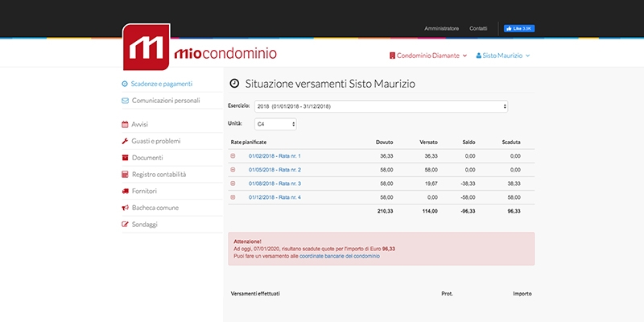Click the Situazione versamenti Sisto Maurizio heading

pos(330,84)
